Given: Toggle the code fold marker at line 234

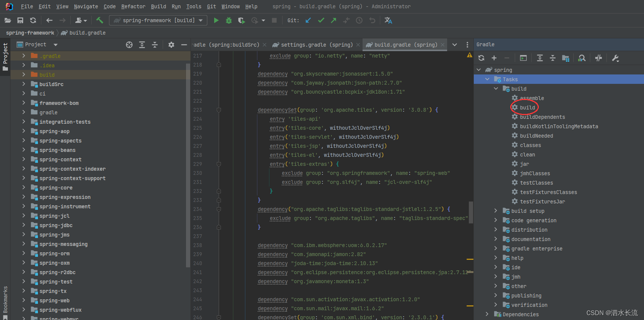Looking at the screenshot, I should 219,209.
